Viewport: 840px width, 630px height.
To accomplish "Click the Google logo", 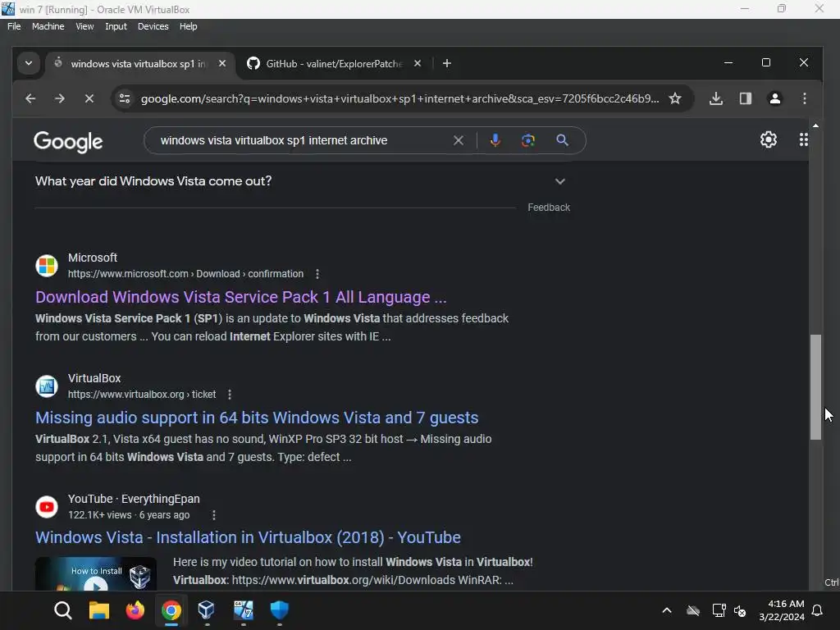I will point(68,142).
